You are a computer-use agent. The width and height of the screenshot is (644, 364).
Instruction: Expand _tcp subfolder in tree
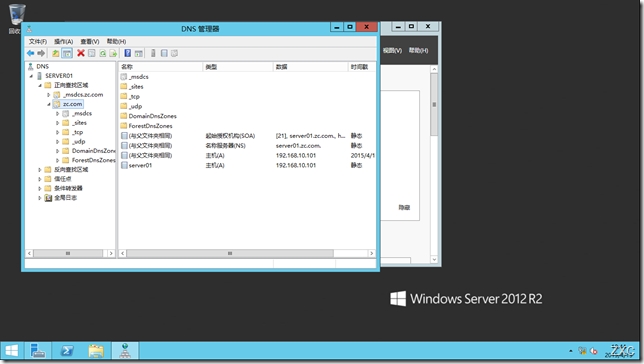(57, 132)
